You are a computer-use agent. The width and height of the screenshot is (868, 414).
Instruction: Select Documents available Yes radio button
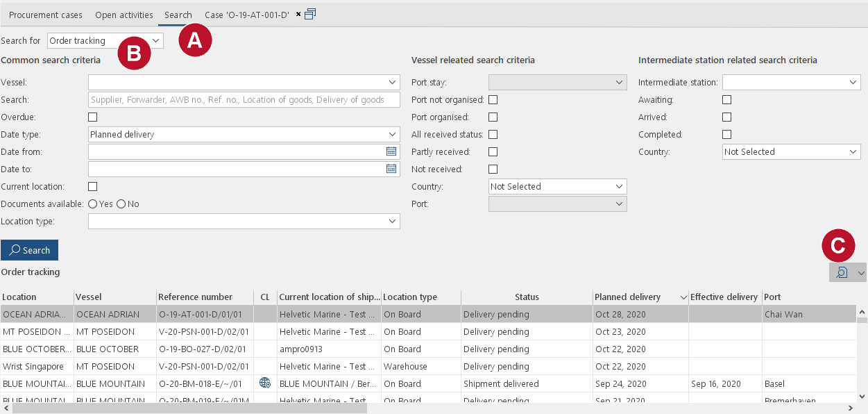coord(93,204)
